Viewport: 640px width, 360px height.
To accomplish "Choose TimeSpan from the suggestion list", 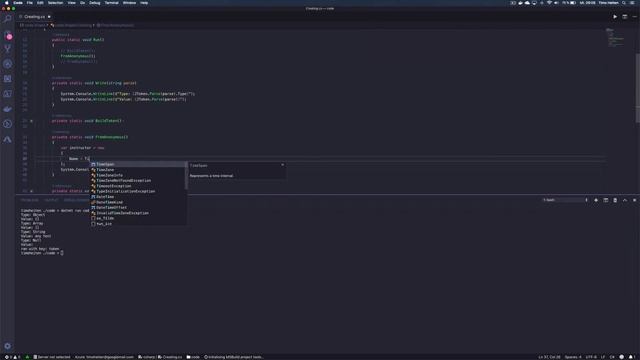I will pyautogui.click(x=138, y=164).
